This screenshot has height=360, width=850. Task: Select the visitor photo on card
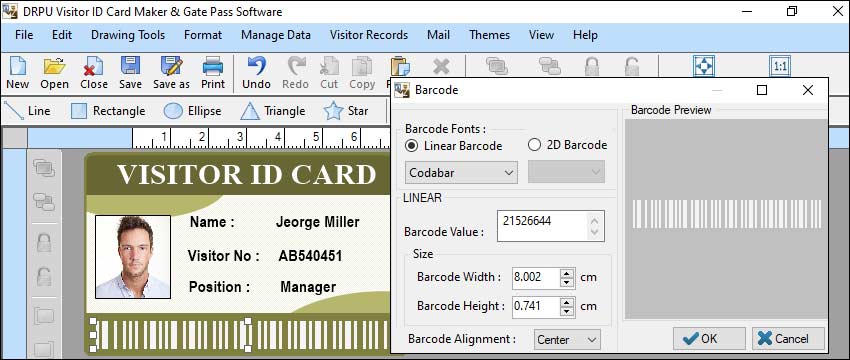pos(133,257)
